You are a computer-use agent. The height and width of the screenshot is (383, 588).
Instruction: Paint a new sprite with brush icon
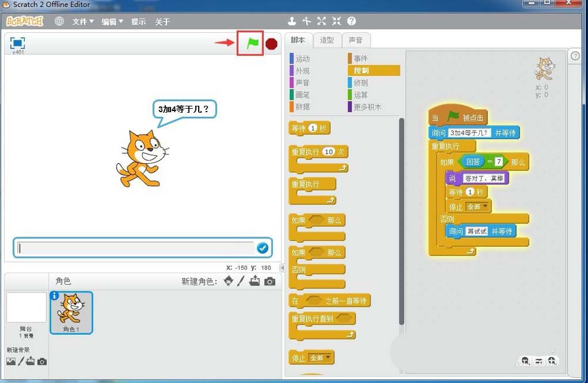click(x=241, y=281)
